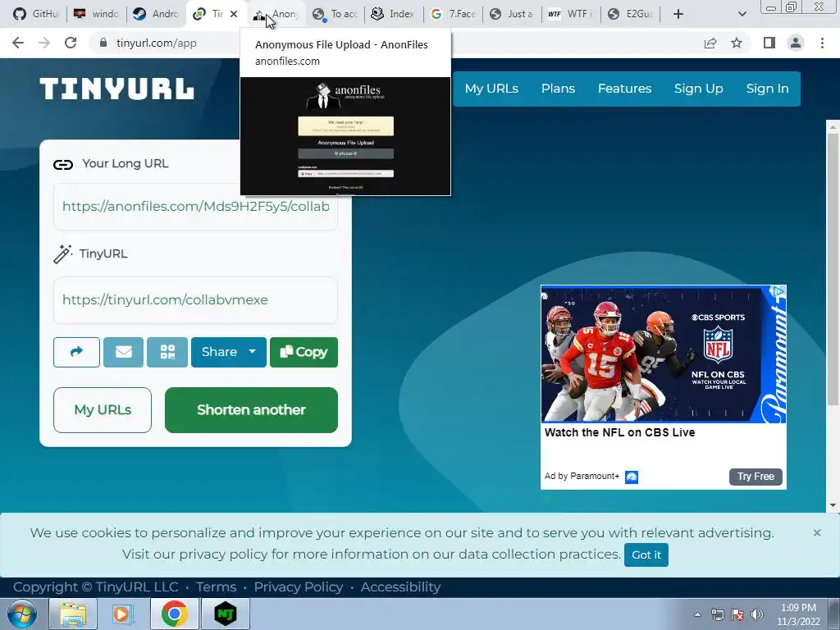Click Shorten another button
The width and height of the screenshot is (840, 630).
(x=251, y=410)
